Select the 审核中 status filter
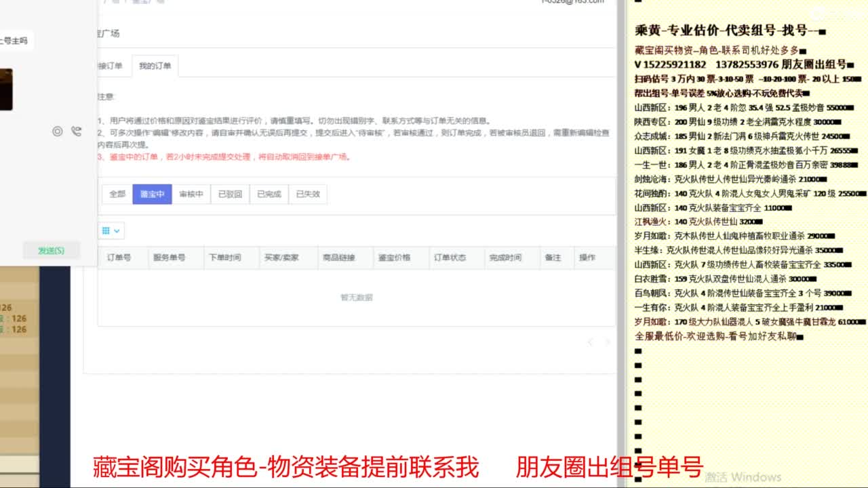868x488 pixels. coord(191,194)
